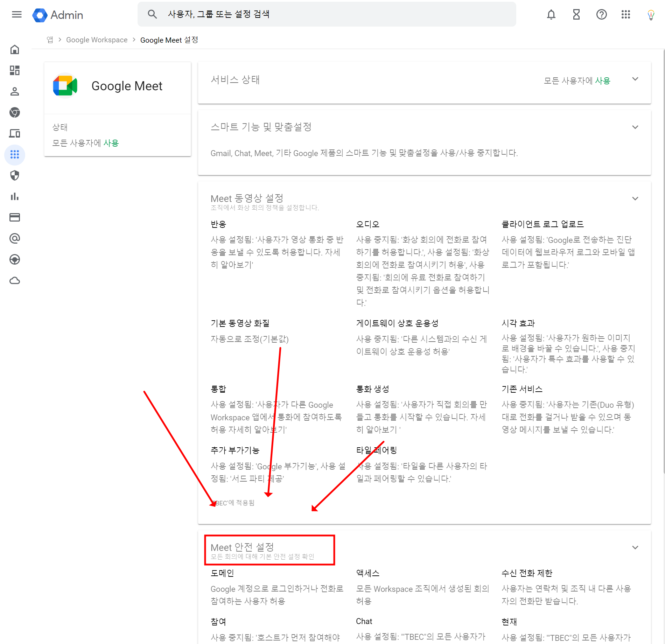Open the help question mark icon
The height and width of the screenshot is (644, 665).
click(x=601, y=14)
